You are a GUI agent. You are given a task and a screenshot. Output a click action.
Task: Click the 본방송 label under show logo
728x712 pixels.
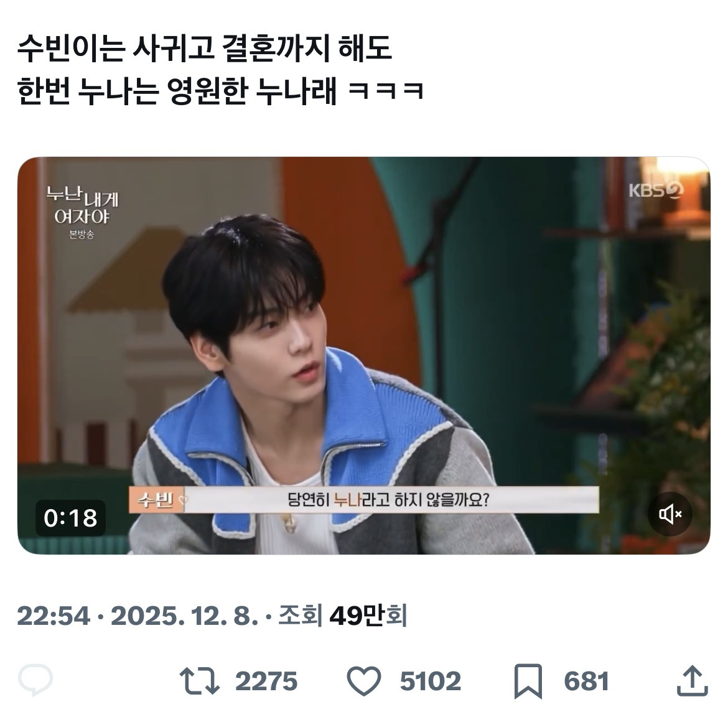point(82,235)
